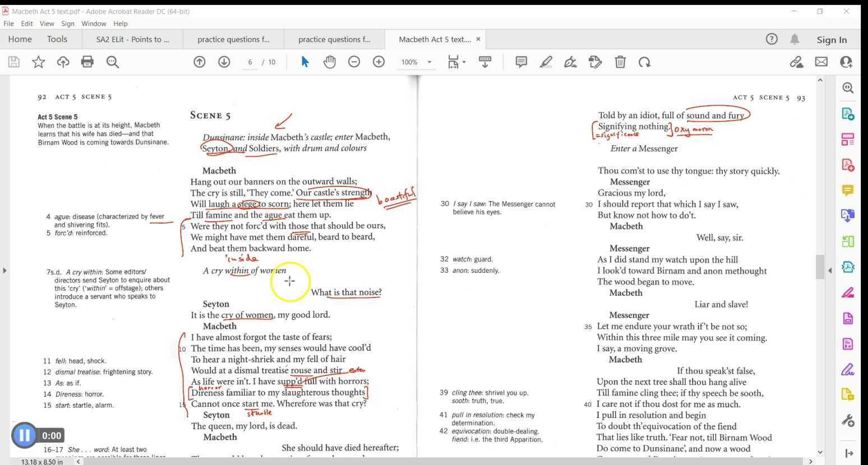This screenshot has height=465, width=868.
Task: Select the Highlight text tool
Action: tap(546, 62)
